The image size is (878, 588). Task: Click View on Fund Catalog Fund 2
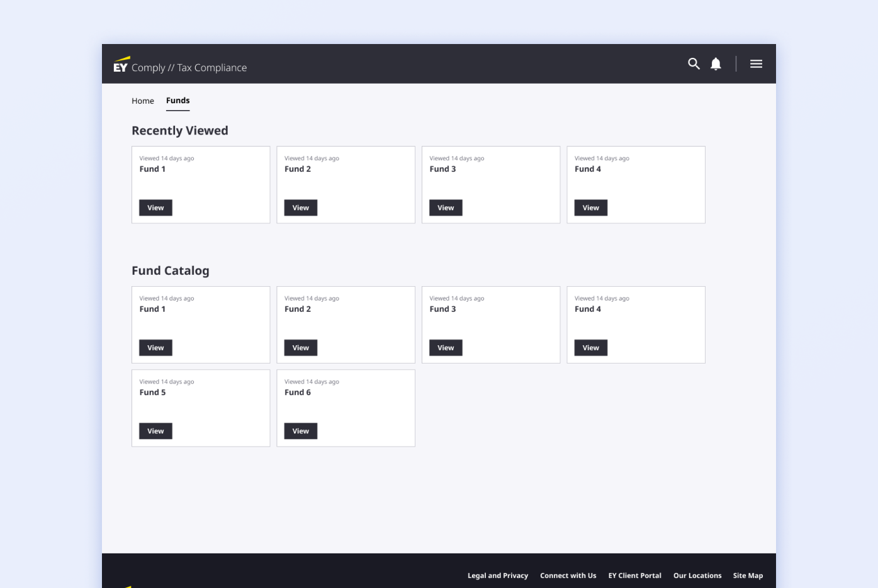301,348
